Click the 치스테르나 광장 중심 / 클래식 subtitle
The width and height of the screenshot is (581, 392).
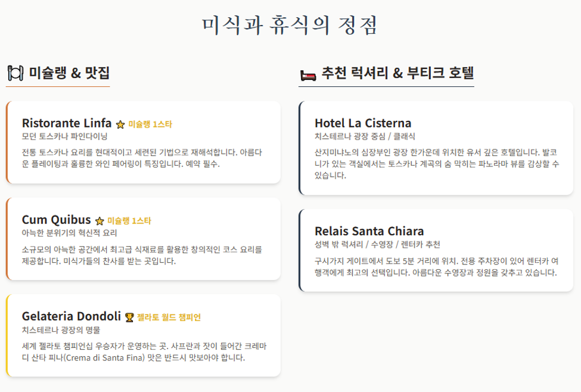pos(365,136)
